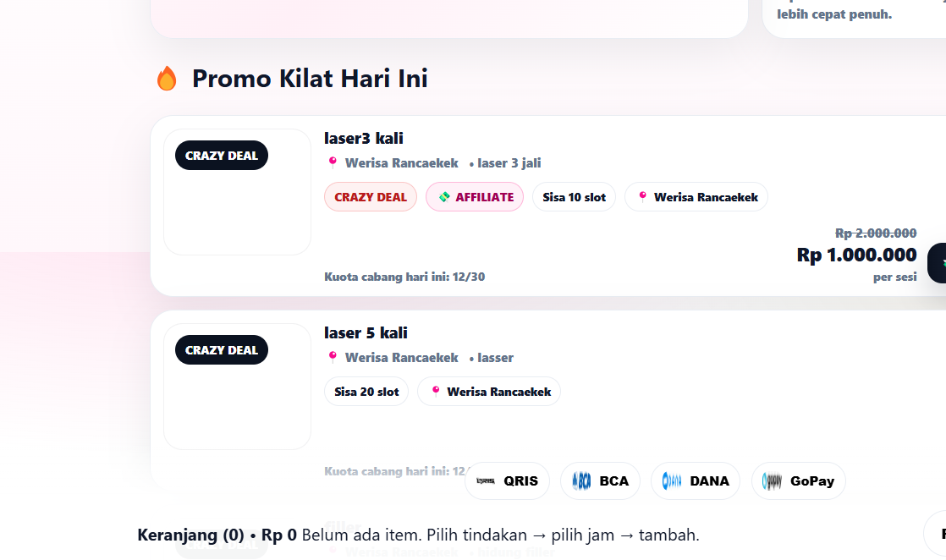
Task: Click the GoPay logo icon
Action: 772,481
